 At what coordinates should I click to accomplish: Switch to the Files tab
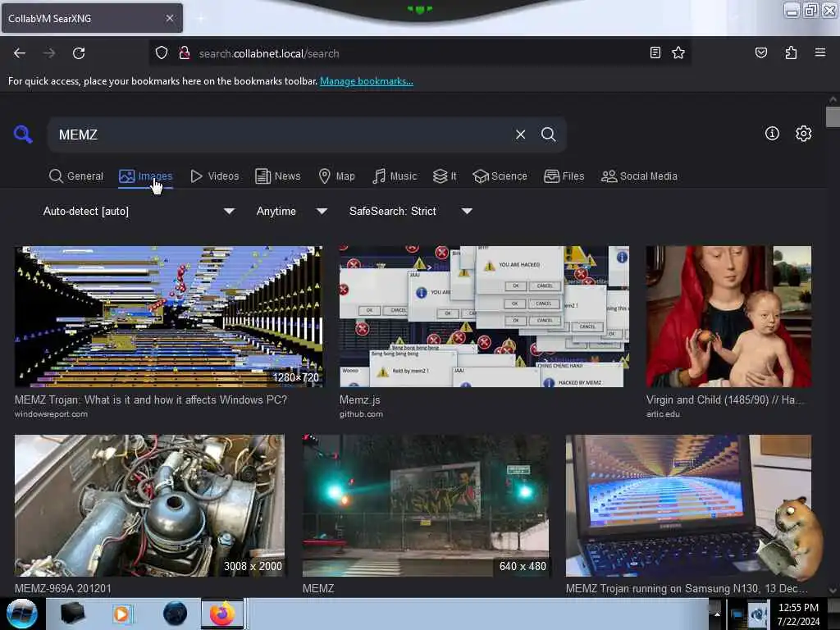(564, 176)
